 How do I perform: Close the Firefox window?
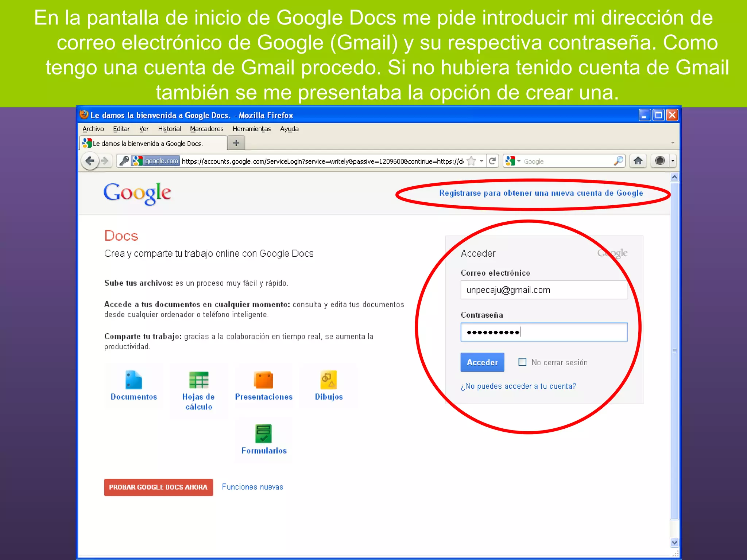point(672,115)
